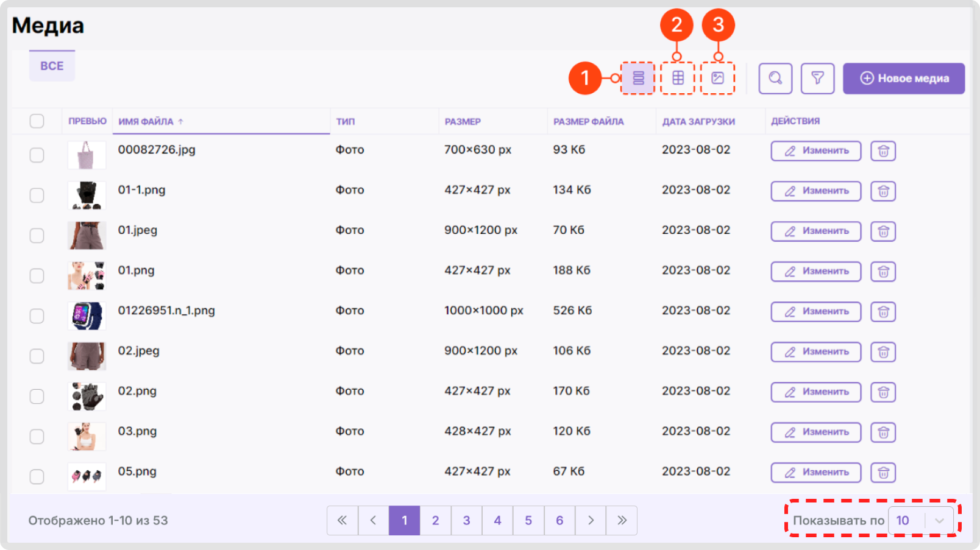Open the smartwatch preview thumbnail
This screenshot has width=980, height=550.
[87, 316]
